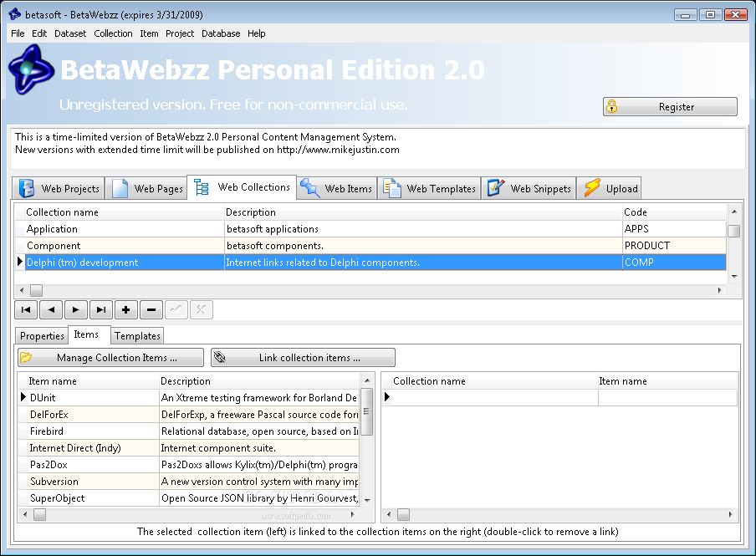Switch to the Templates sub-tab
The width and height of the screenshot is (756, 556).
[x=137, y=335]
